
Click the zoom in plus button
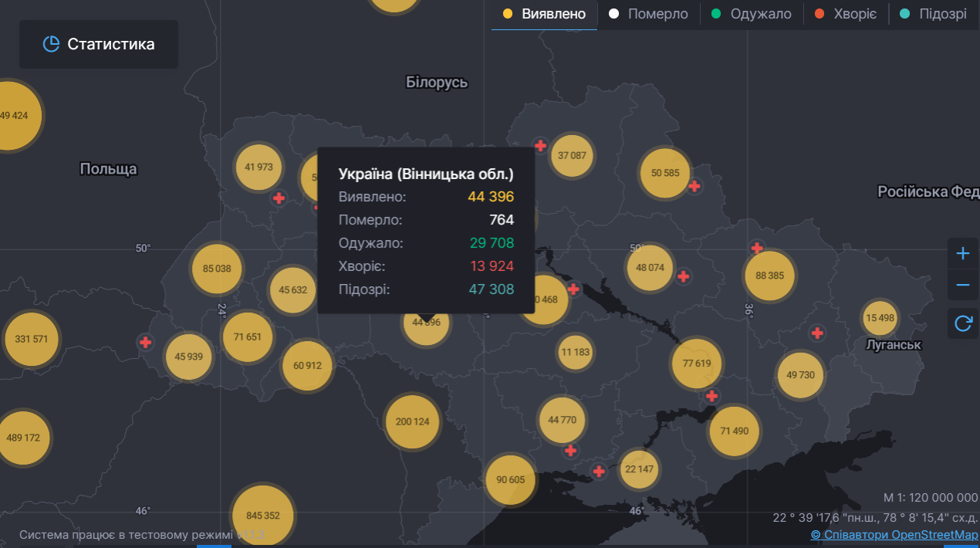click(962, 253)
